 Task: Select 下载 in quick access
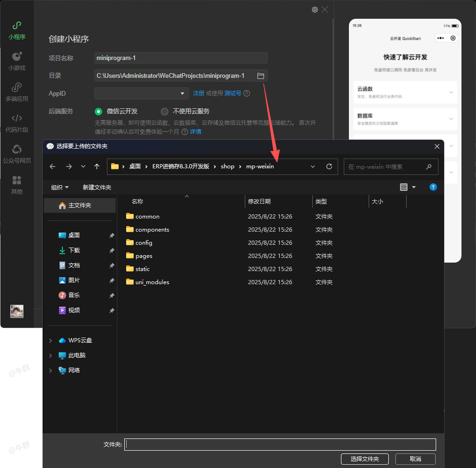pyautogui.click(x=74, y=250)
